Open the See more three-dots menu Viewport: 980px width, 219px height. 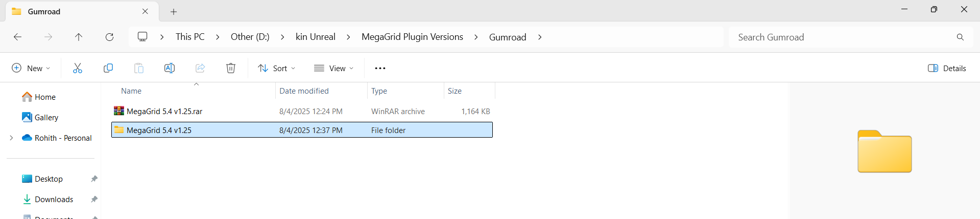(380, 68)
